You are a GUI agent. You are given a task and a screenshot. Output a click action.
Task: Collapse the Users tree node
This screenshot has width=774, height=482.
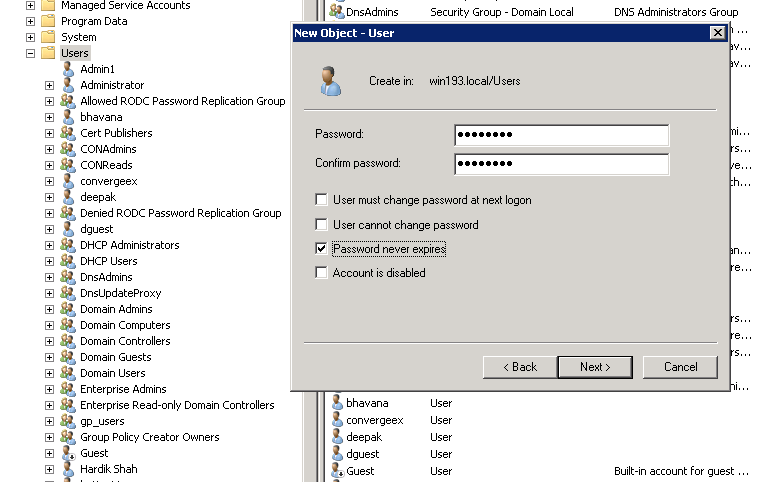pos(30,53)
